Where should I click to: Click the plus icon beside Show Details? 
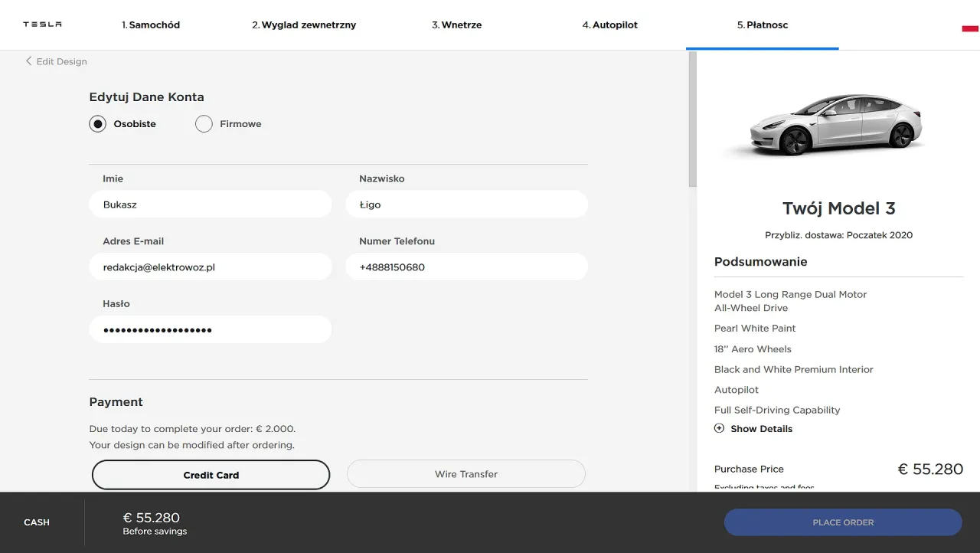(x=719, y=429)
